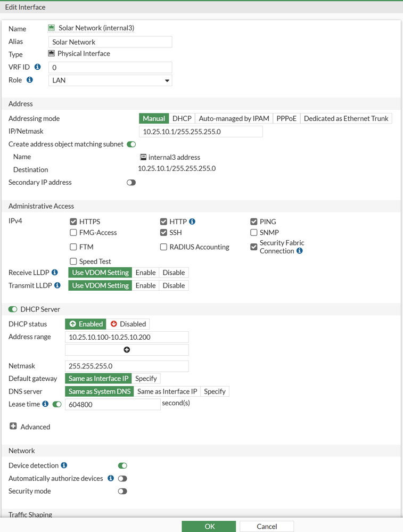This screenshot has height=532, width=403.
Task: Turn off the DHCP Server toggle
Action: coord(13,309)
